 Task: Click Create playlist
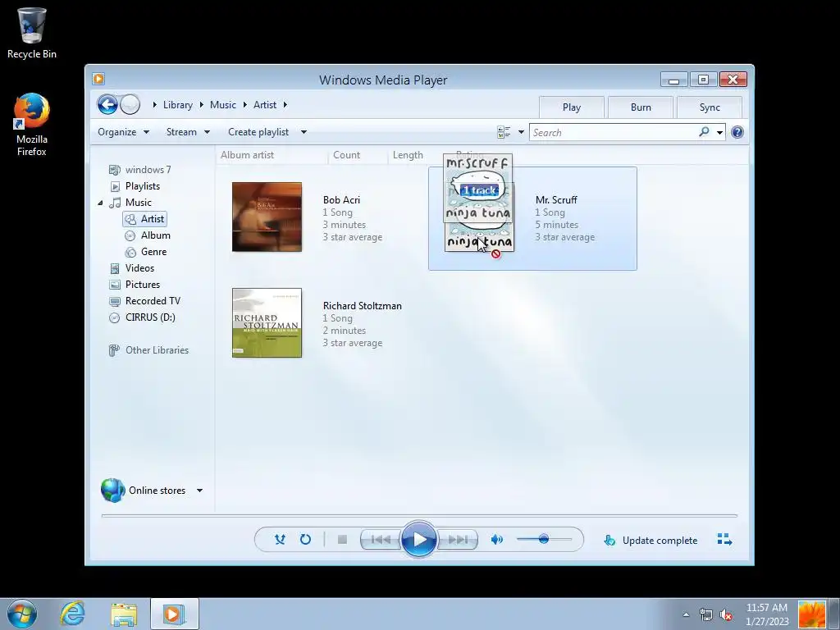(x=258, y=132)
